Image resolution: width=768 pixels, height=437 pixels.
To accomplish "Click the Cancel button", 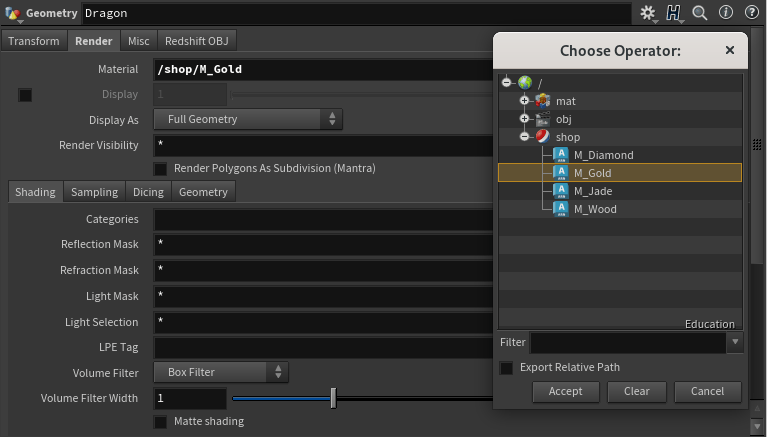I will pyautogui.click(x=707, y=392).
